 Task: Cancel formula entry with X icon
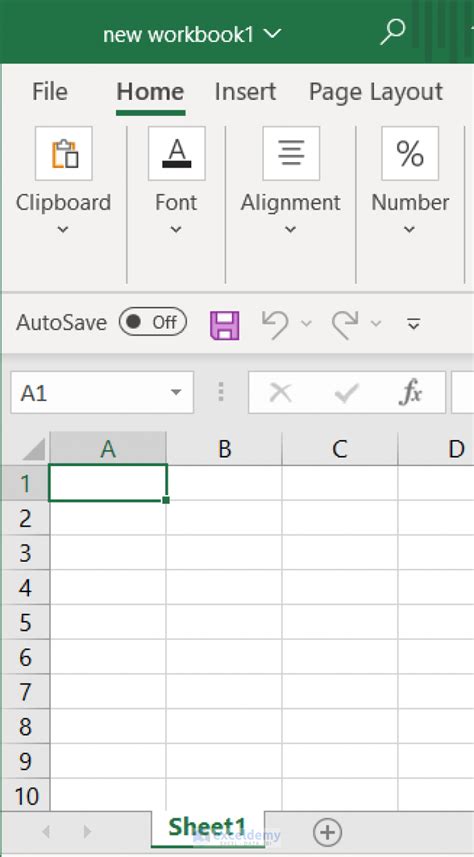coord(281,392)
